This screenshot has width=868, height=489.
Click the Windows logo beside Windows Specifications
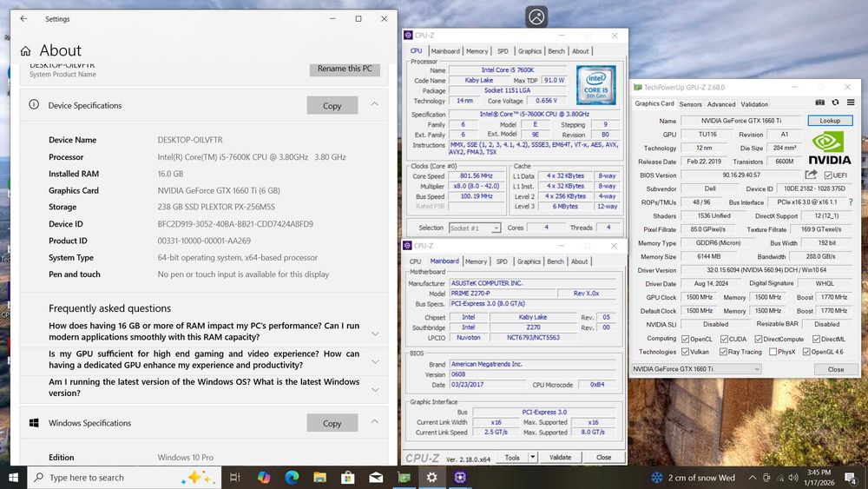tap(34, 422)
